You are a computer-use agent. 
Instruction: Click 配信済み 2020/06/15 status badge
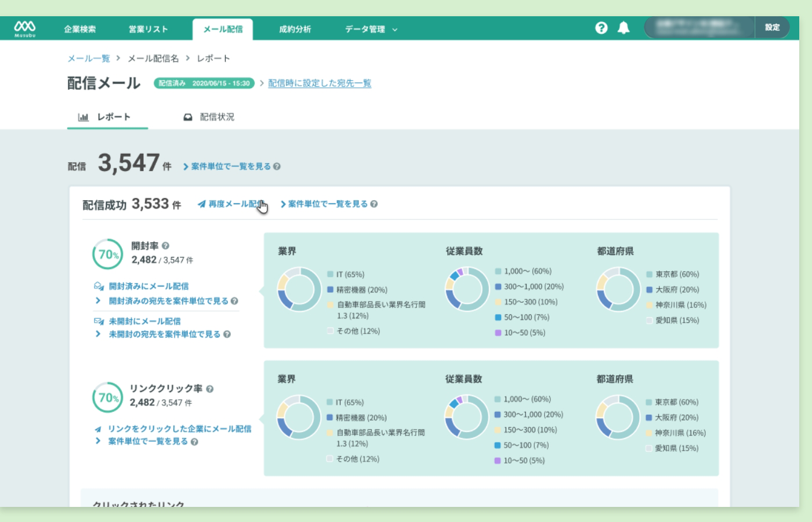205,84
